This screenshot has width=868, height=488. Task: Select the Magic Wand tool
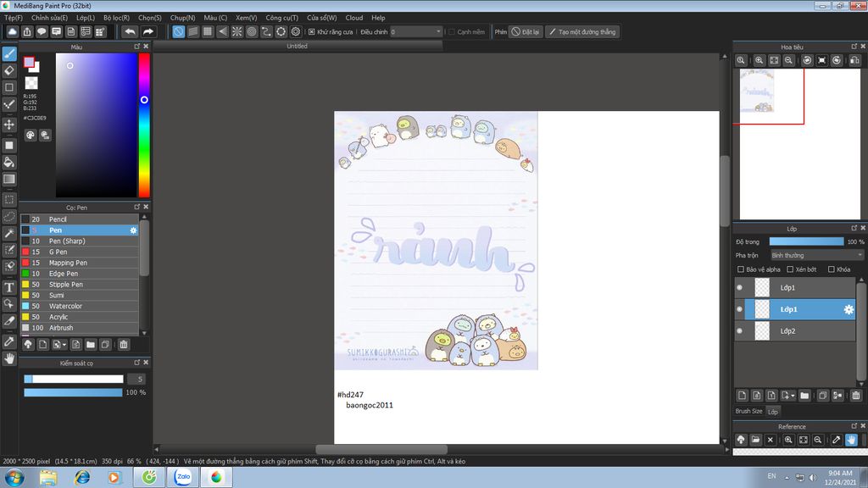tap(9, 233)
